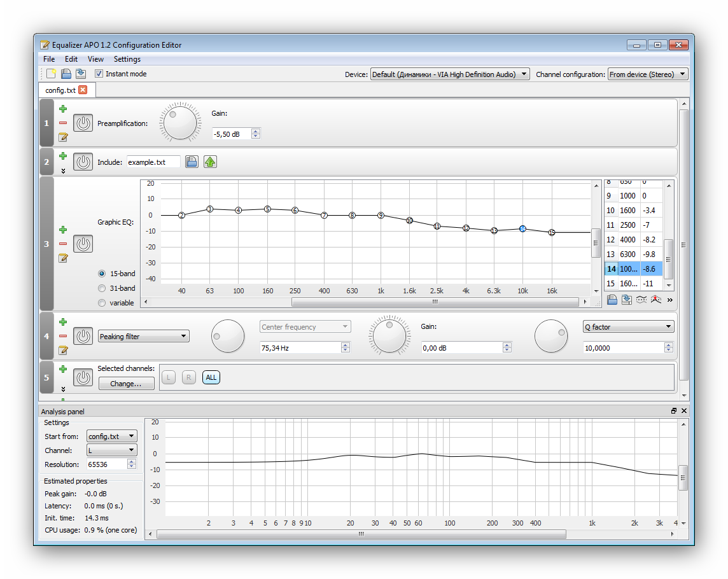Select the 2500 frequency table cell

(628, 225)
